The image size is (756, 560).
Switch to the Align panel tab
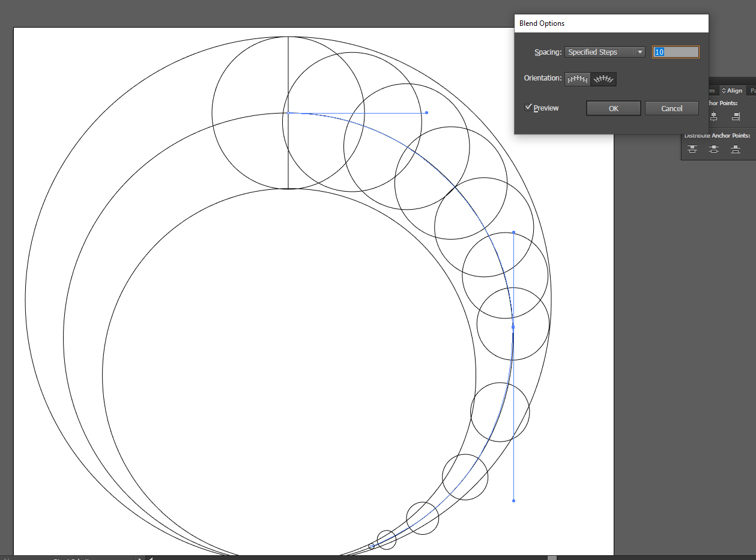[734, 91]
